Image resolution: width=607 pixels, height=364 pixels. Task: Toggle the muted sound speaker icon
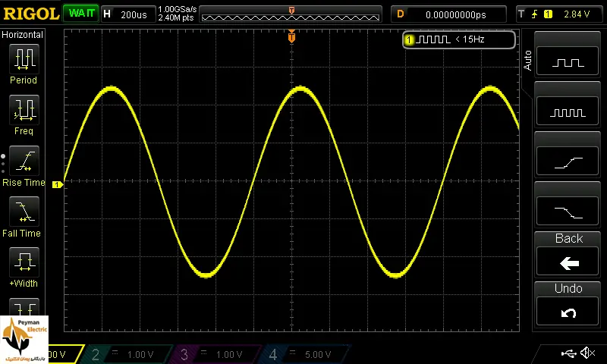[x=587, y=353]
